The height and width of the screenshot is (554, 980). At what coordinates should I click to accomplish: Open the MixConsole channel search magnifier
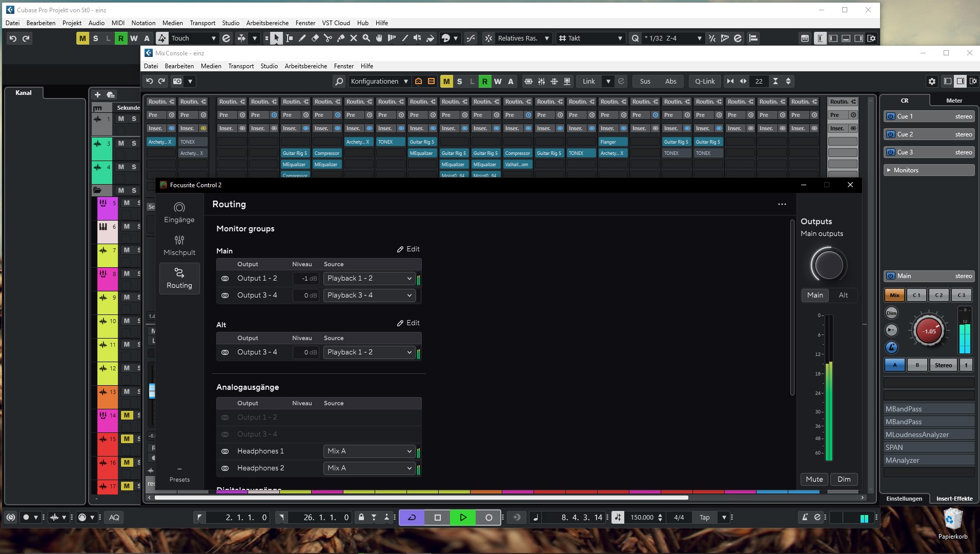339,81
